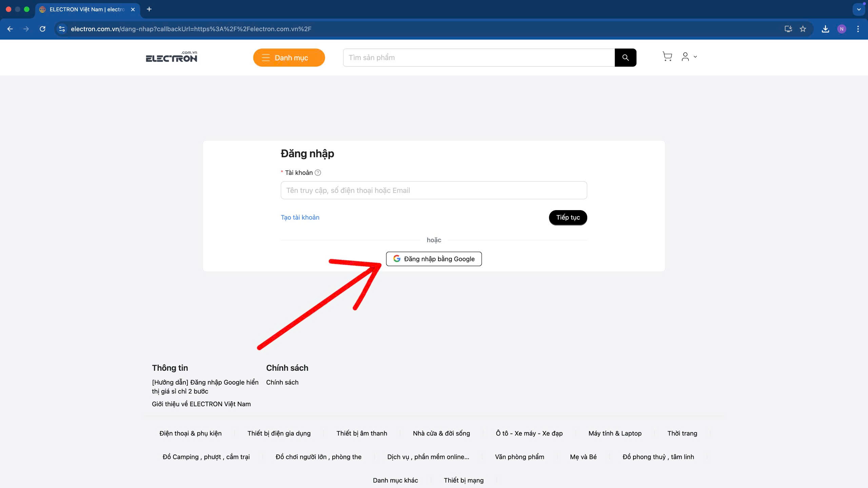Viewport: 868px width, 488px height.
Task: Open Chrome three-dot menu
Action: 858,29
